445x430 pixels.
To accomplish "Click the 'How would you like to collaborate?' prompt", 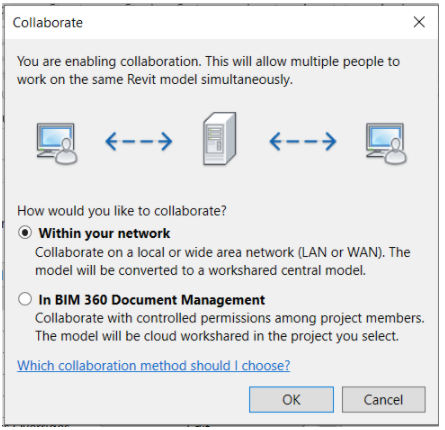I will 122,211.
